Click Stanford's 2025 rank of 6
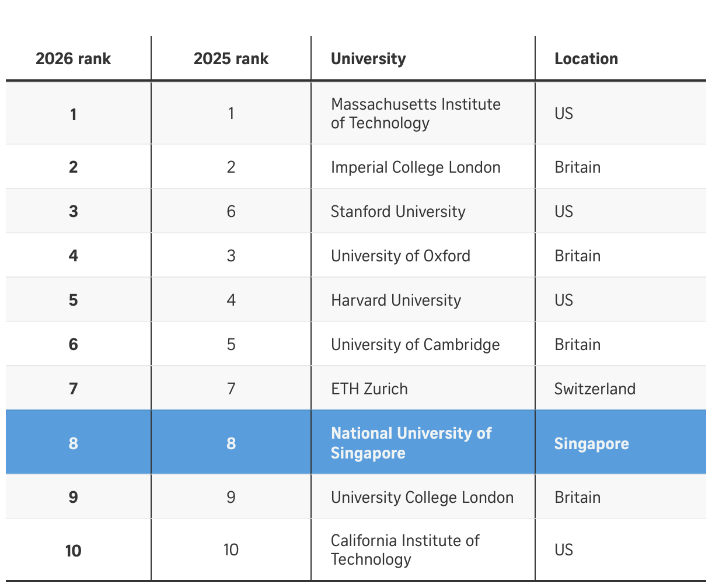The width and height of the screenshot is (712, 588). [231, 211]
